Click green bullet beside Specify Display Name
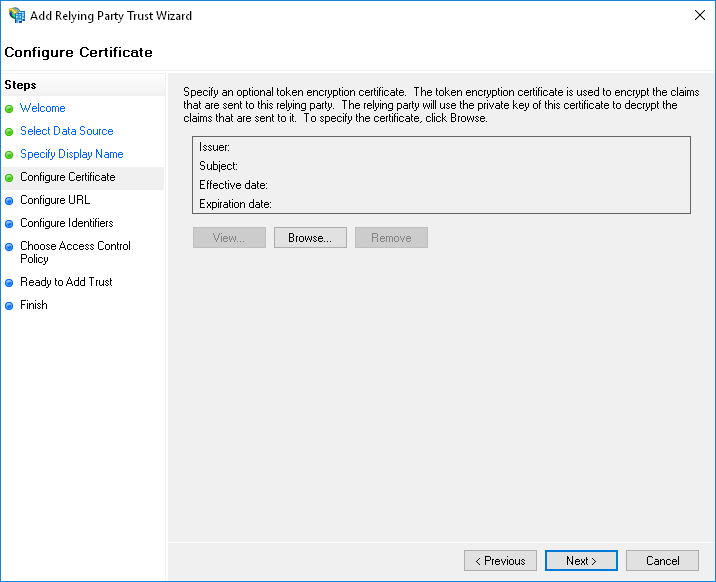The image size is (716, 582). pos(9,155)
